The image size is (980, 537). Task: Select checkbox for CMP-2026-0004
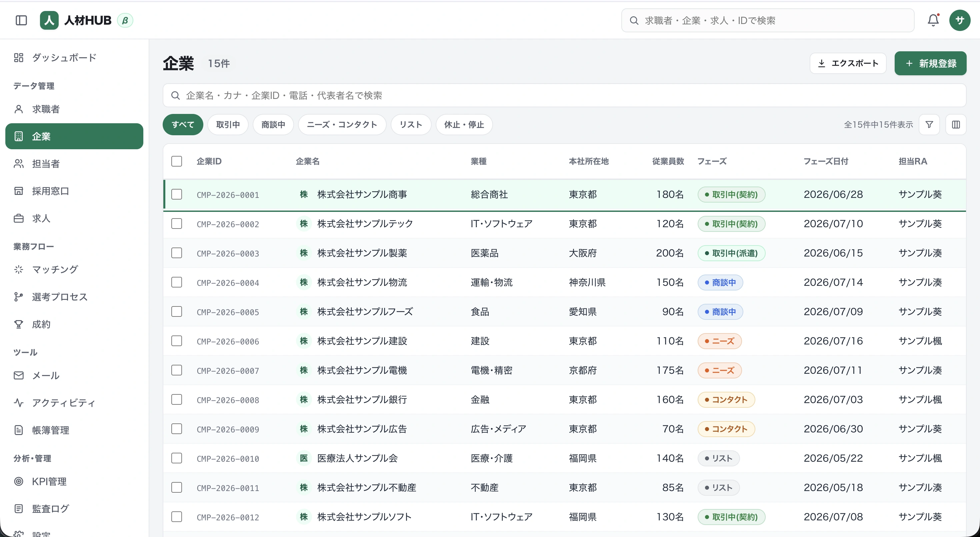pyautogui.click(x=177, y=282)
